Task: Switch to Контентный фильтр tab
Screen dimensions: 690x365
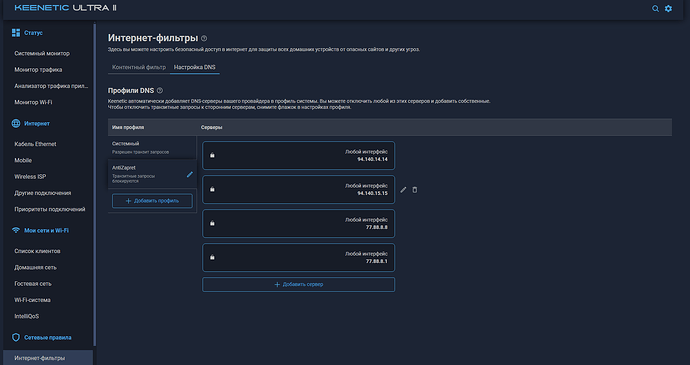Action: pos(139,67)
